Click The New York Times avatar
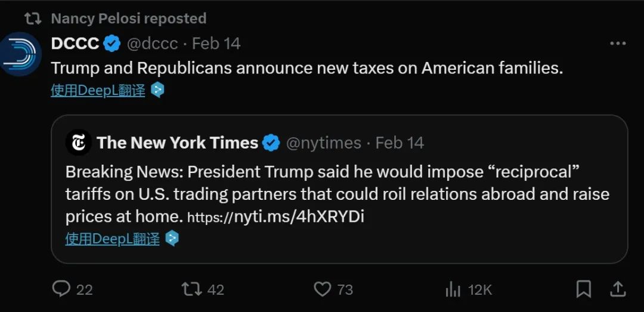The height and width of the screenshot is (312, 644). (x=78, y=143)
